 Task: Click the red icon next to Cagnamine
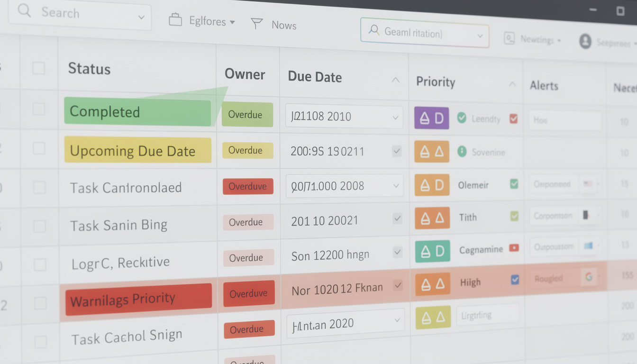514,248
